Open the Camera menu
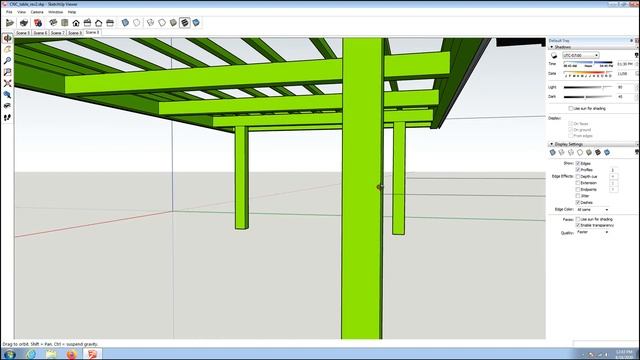 (x=37, y=12)
